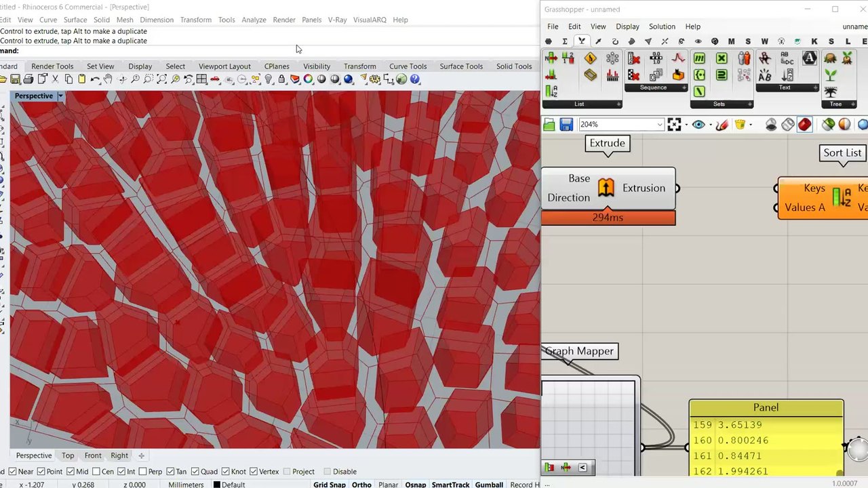The image size is (868, 488).
Task: Click Grasshopper blue Save document icon
Action: [566, 125]
